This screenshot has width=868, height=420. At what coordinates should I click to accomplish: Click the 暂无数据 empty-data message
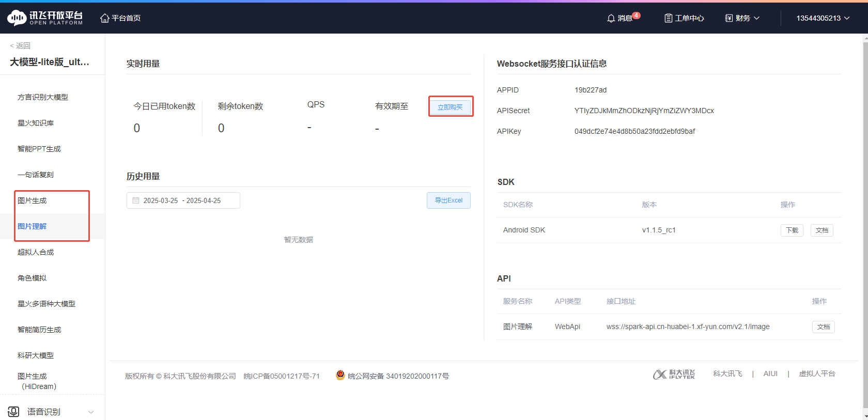coord(299,240)
